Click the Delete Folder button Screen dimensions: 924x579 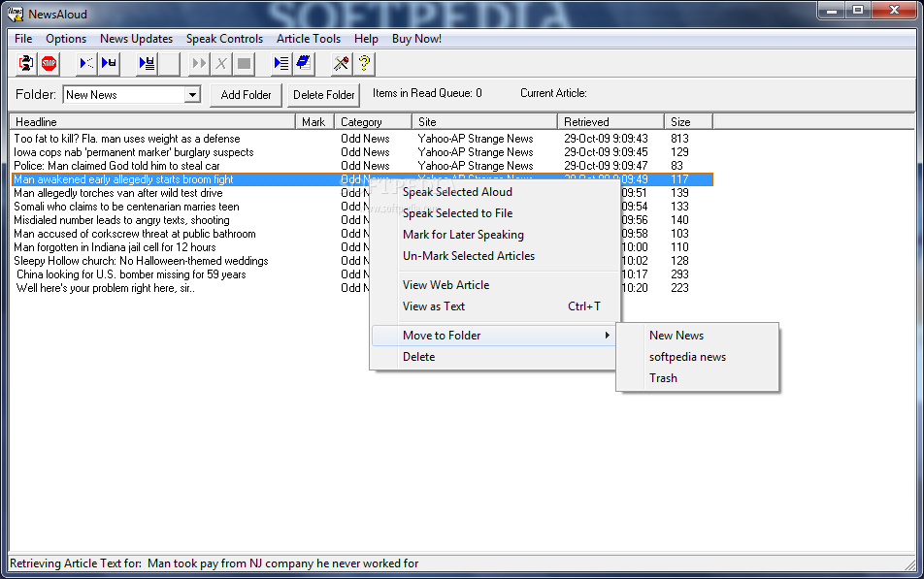[x=323, y=95]
